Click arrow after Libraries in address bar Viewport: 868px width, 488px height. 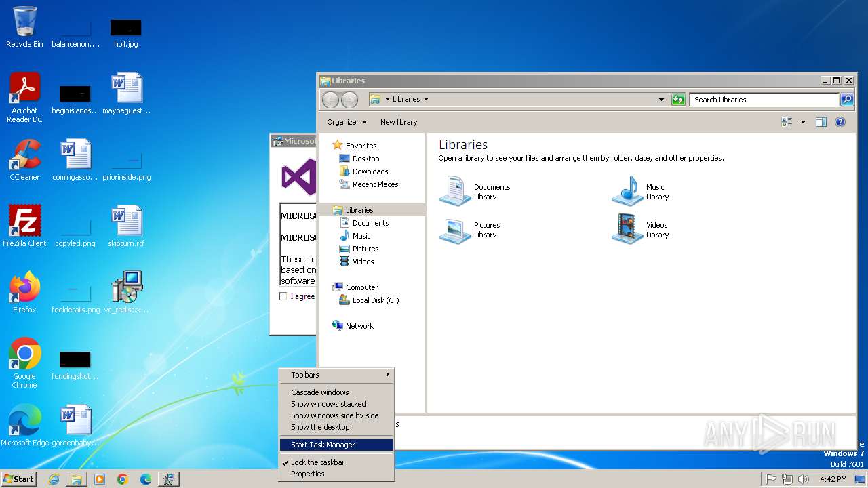coord(426,99)
